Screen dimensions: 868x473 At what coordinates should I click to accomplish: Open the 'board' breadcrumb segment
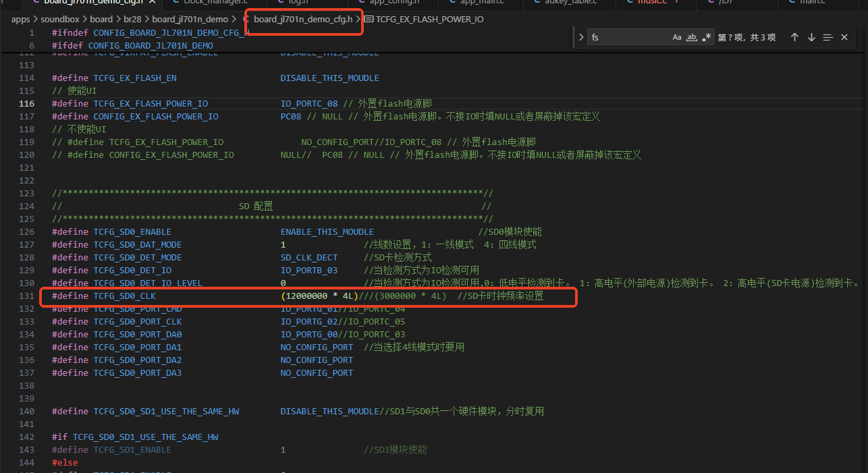101,19
